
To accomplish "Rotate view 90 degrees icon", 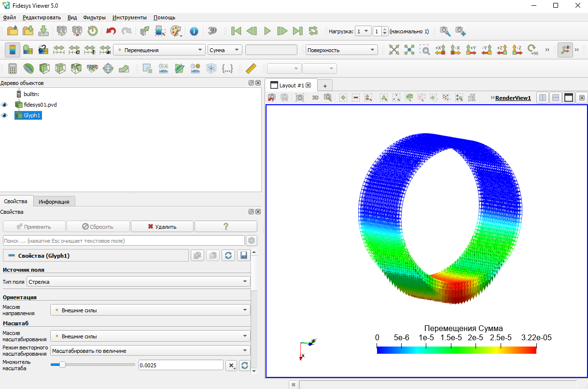I will point(532,50).
